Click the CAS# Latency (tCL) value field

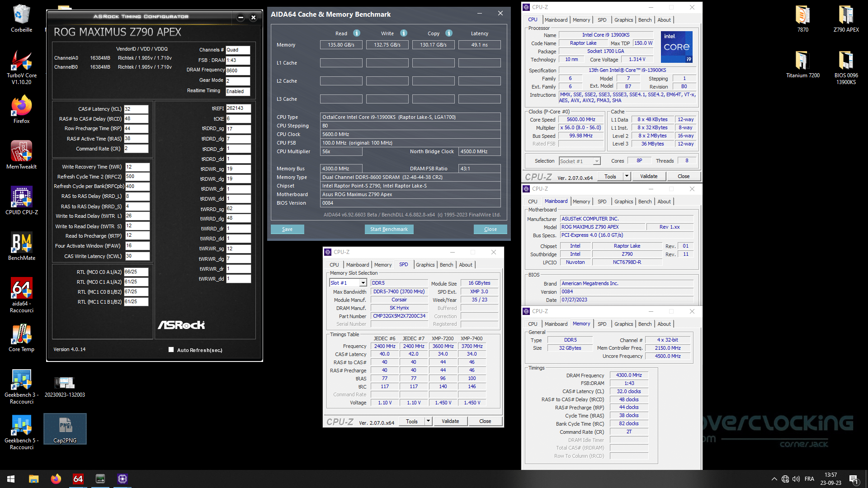136,109
